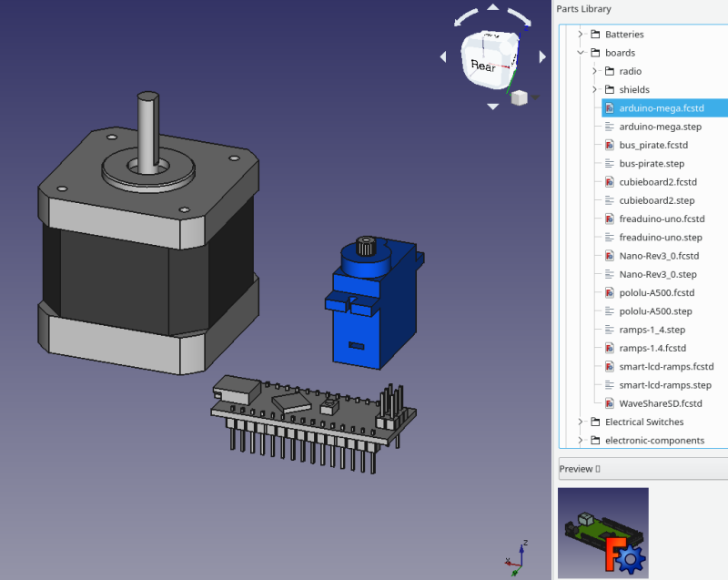Expand the Electrical Switches folder
Screen dimensions: 728x580
[x=580, y=422]
